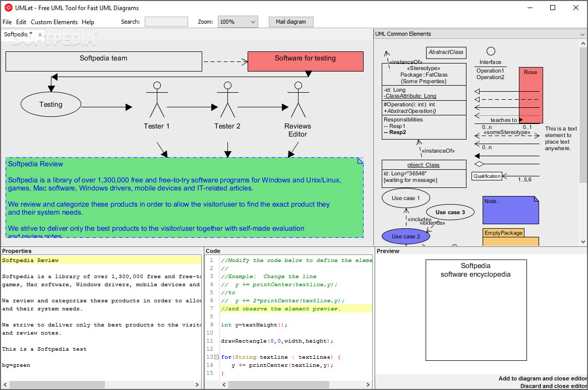Click the Softpedia preview element rectangle
This screenshot has width=588, height=390.
(476, 310)
